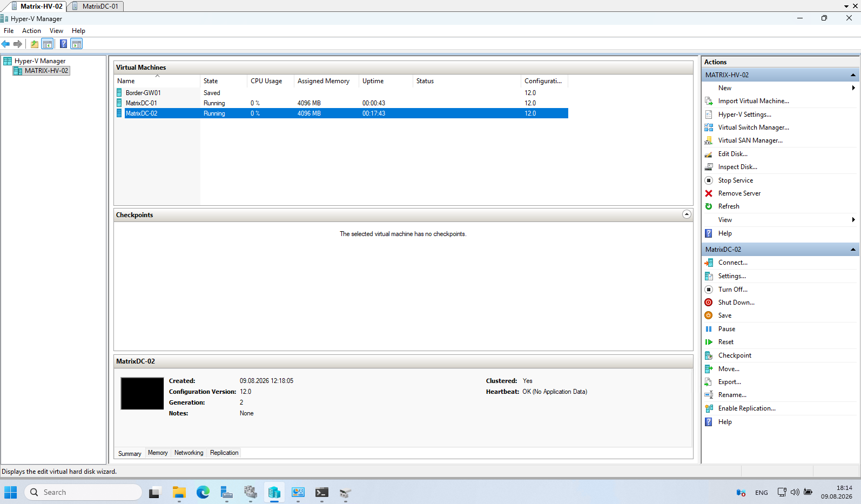Click the Back arrow toolbar icon

6,44
